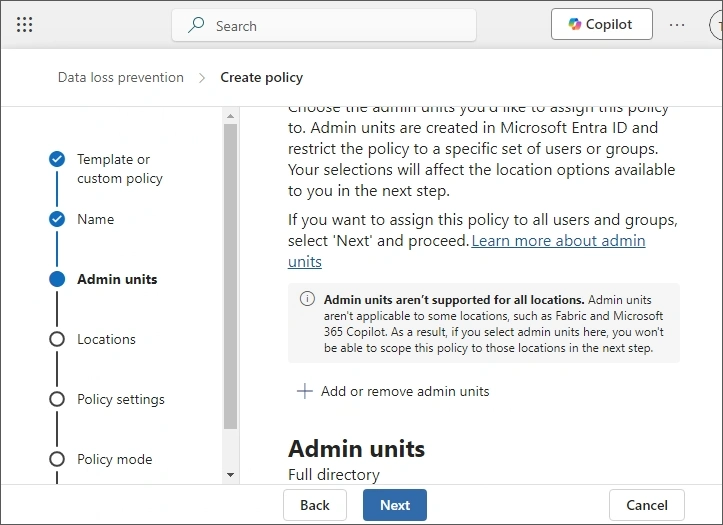
Task: Select the Admin units step
Action: pos(117,279)
